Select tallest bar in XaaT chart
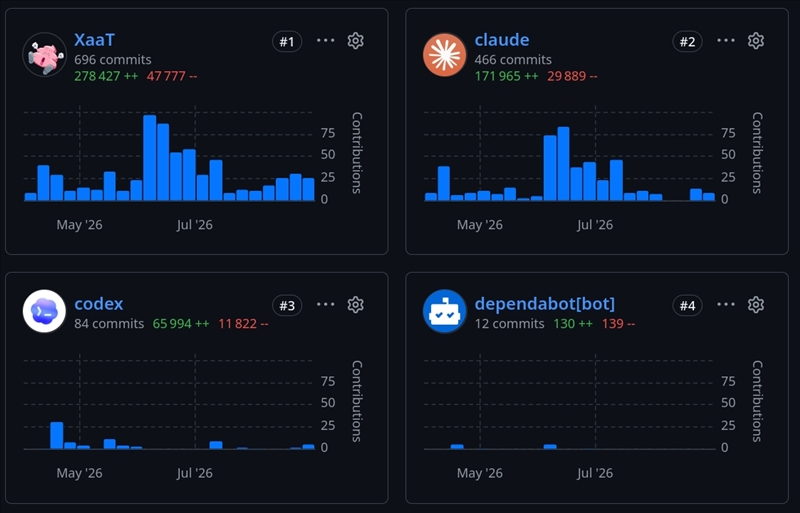The height and width of the screenshot is (513, 800). [149, 158]
